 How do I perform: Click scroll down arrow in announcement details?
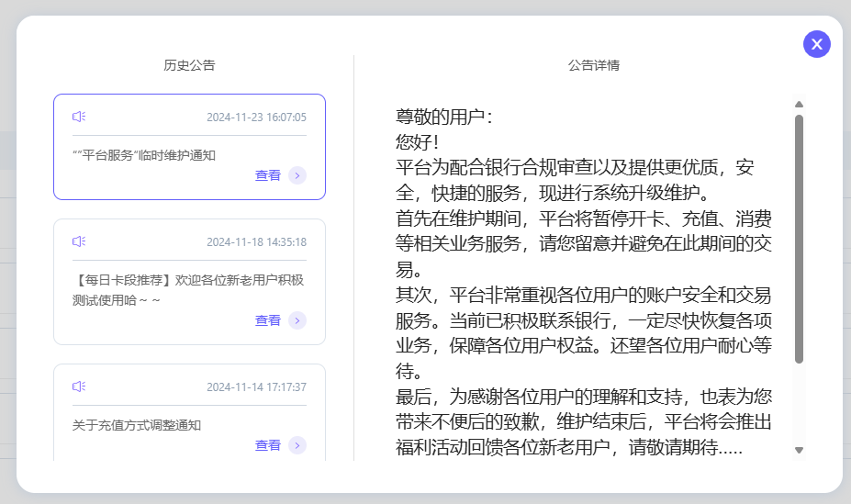(x=799, y=450)
